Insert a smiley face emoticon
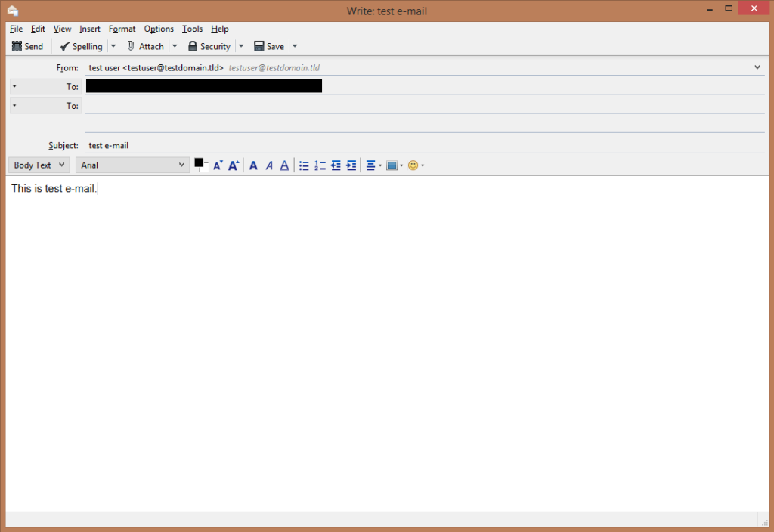Image resolution: width=774 pixels, height=532 pixels. 412,165
